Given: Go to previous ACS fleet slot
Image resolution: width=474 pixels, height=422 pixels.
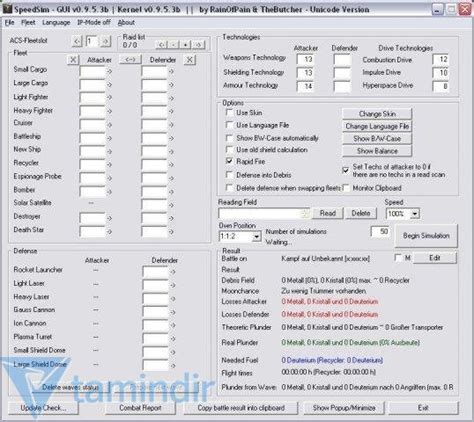Looking at the screenshot, I should 77,42.
